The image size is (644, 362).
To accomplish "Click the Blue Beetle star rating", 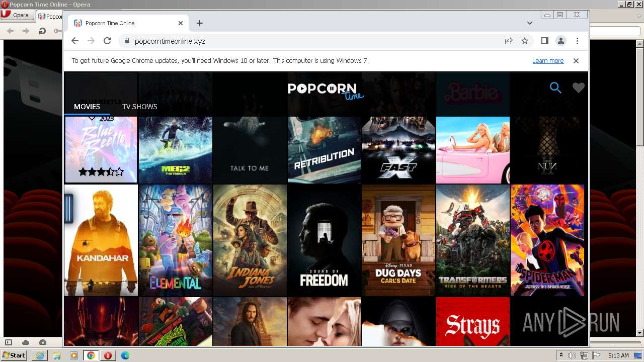I will [101, 172].
